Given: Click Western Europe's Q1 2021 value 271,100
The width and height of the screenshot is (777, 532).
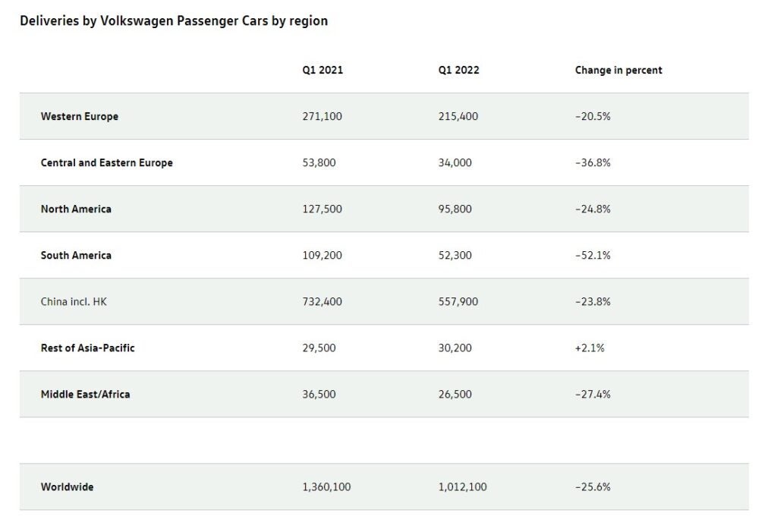Looking at the screenshot, I should click(322, 116).
